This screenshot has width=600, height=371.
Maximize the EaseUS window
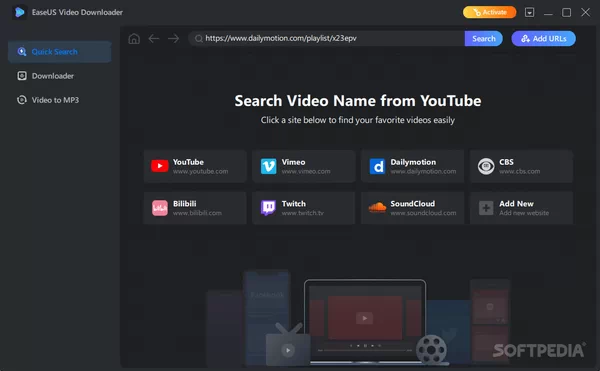(x=567, y=13)
